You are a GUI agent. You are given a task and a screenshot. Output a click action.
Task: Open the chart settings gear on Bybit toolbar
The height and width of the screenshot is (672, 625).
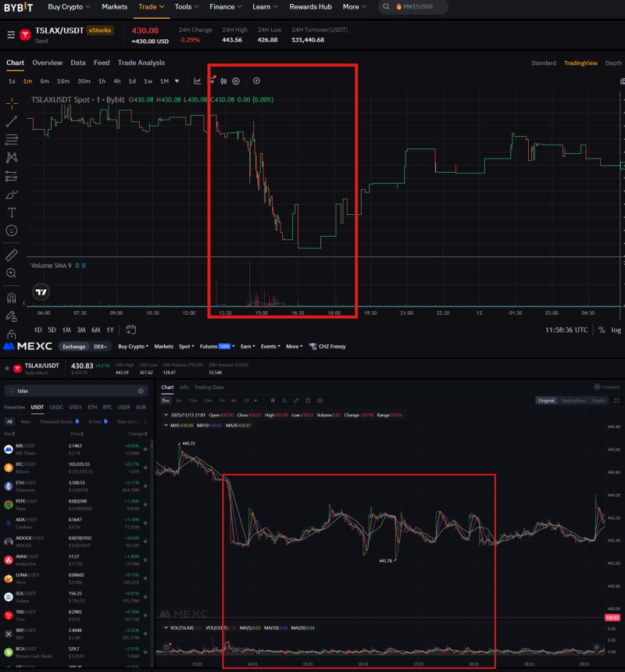tap(236, 80)
